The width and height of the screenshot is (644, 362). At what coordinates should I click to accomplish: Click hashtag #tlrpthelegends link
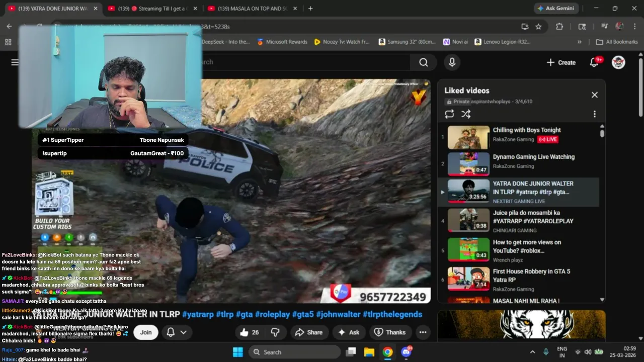[x=393, y=314]
